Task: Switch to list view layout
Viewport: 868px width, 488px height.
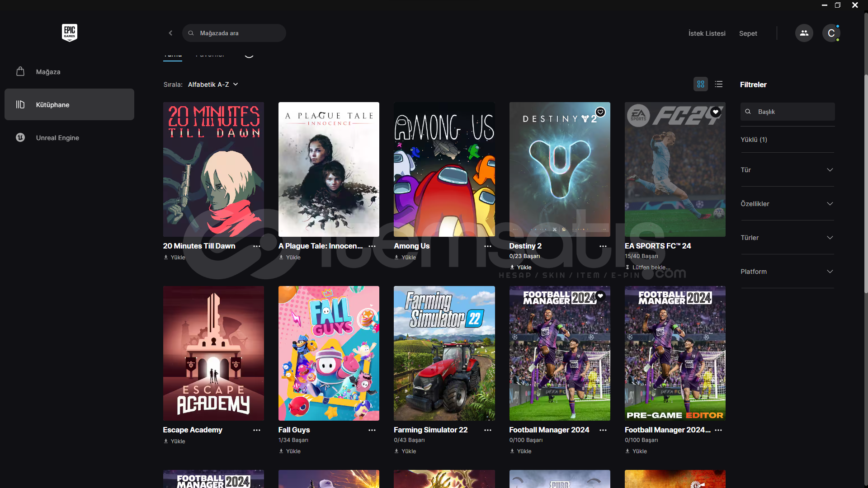Action: click(719, 84)
